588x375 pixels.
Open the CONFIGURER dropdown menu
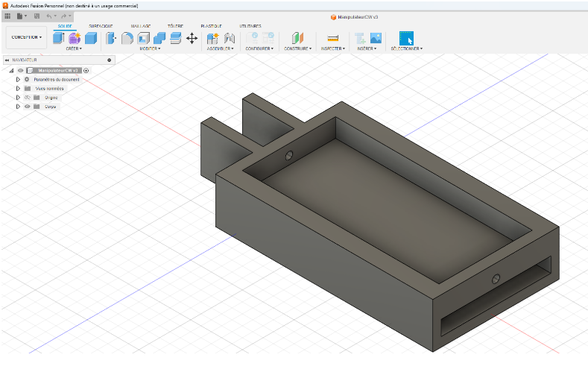click(x=259, y=48)
